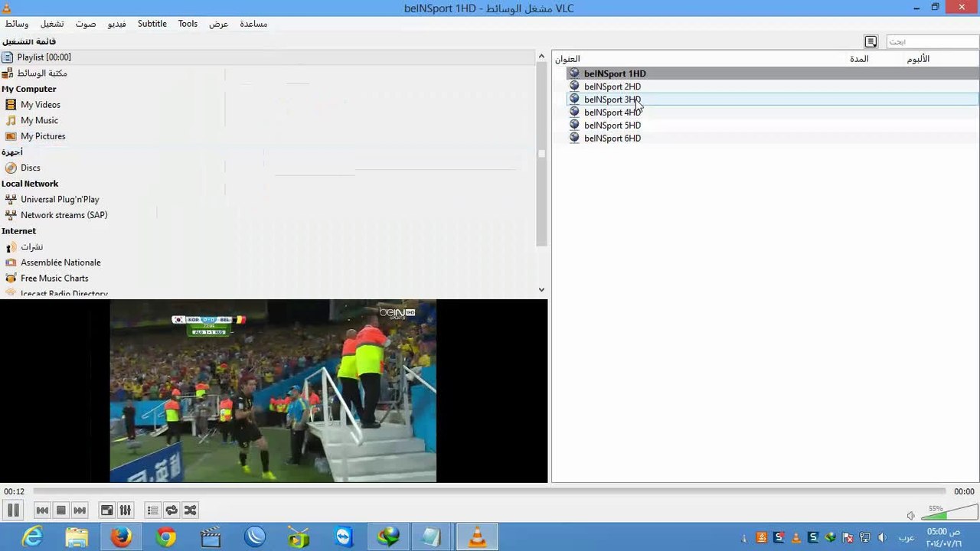Sort by the الألبوم (Album) column header
980x551 pixels.
click(x=918, y=59)
